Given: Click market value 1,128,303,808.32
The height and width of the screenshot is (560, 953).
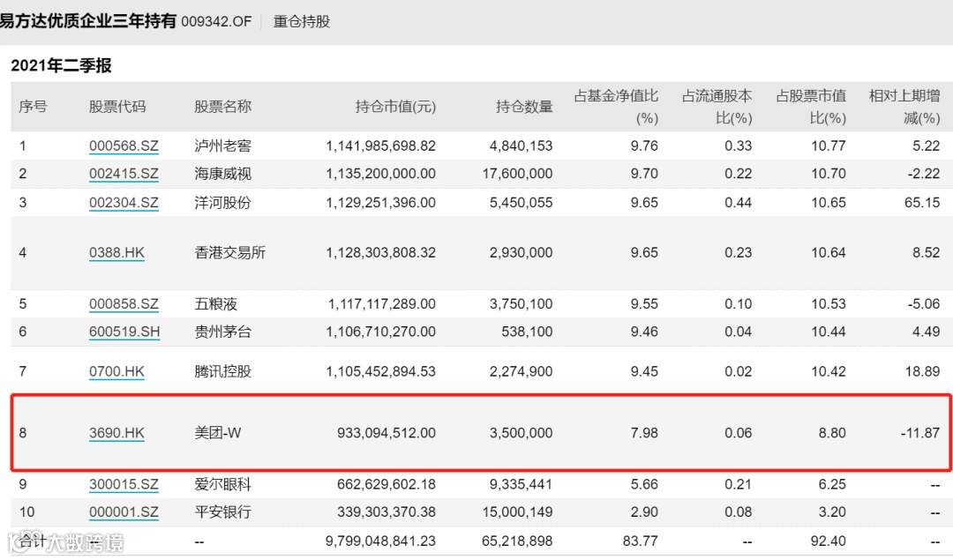Looking at the screenshot, I should click(381, 253).
